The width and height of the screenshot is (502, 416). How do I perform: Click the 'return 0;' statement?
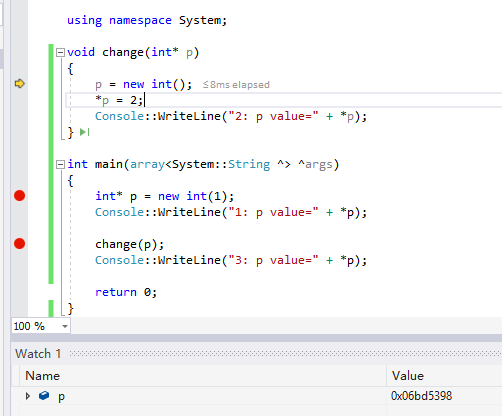point(126,292)
